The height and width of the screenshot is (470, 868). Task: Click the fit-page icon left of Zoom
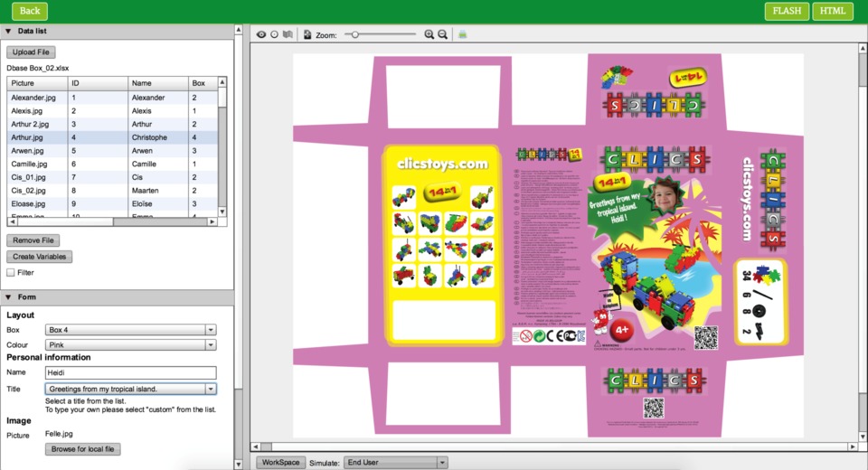click(x=307, y=34)
